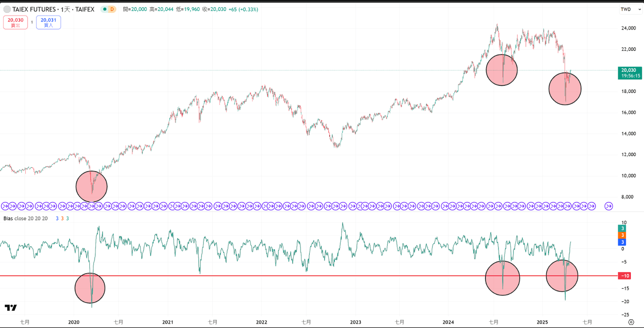The width and height of the screenshot is (644, 328).
Task: Click the red 20,030 賣出 sell button
Action: point(15,22)
